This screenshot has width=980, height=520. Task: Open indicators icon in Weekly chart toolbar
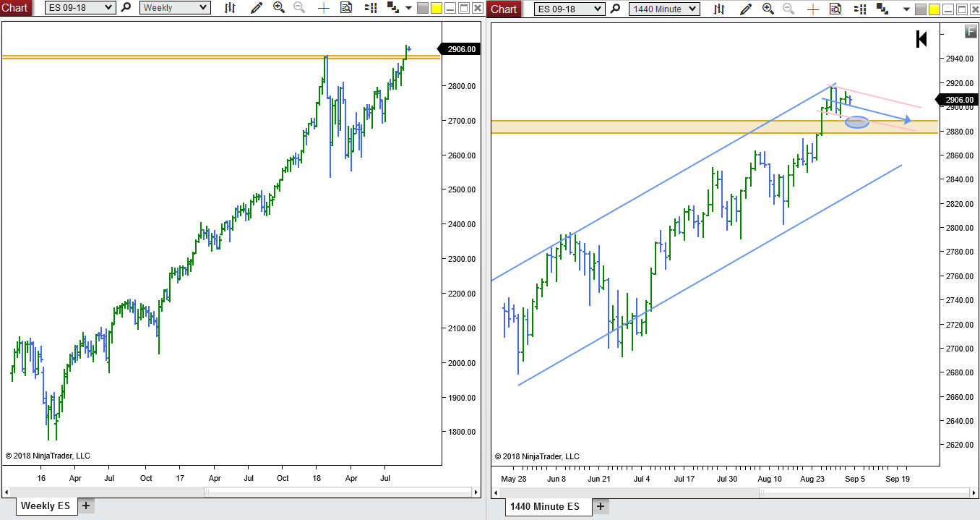click(x=392, y=7)
